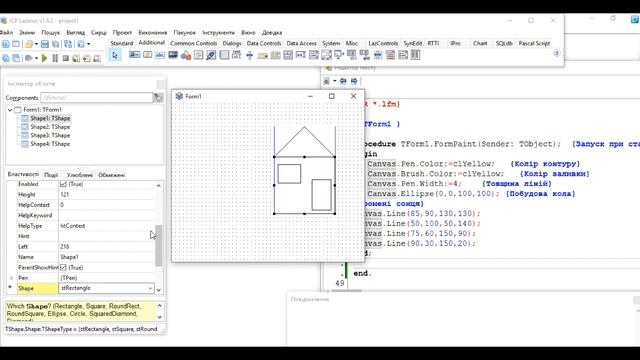The image size is (640, 360).
Task: Expand the Pen property node
Action: [11, 278]
